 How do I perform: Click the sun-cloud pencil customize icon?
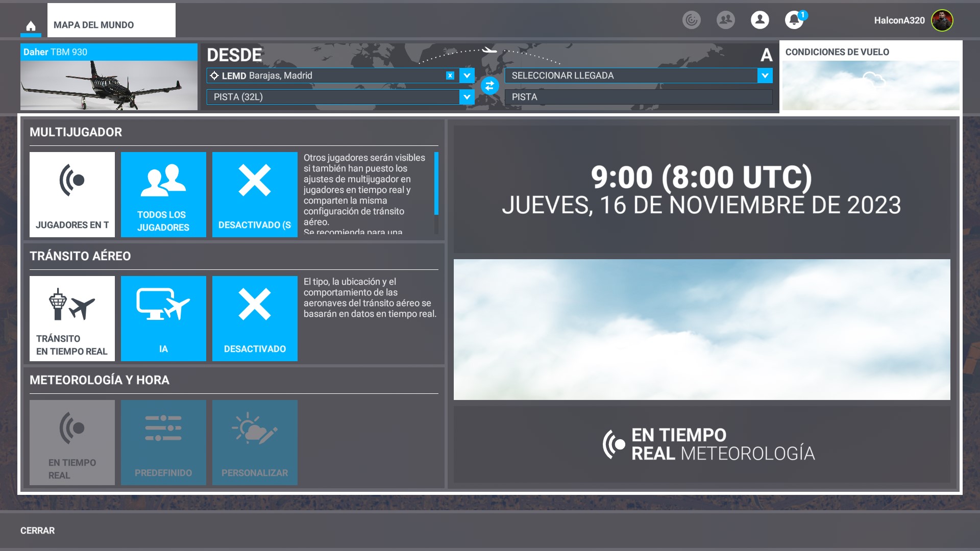click(255, 428)
